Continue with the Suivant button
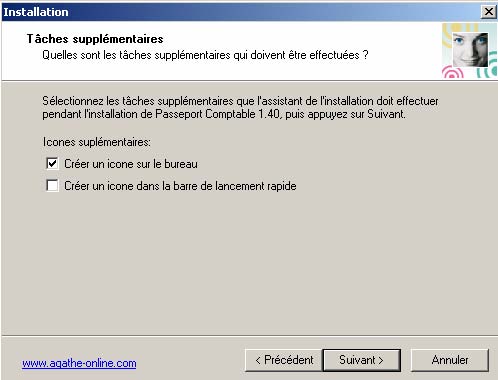 pos(362,360)
